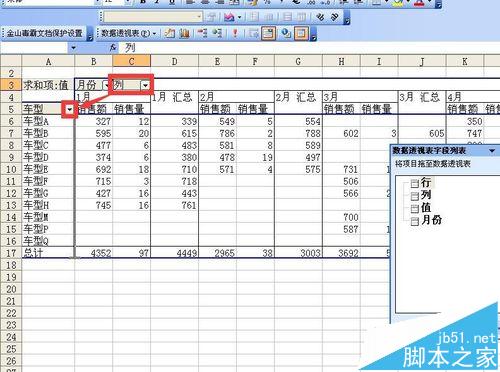Select 行 in the field list
The width and height of the screenshot is (500, 372).
426,183
